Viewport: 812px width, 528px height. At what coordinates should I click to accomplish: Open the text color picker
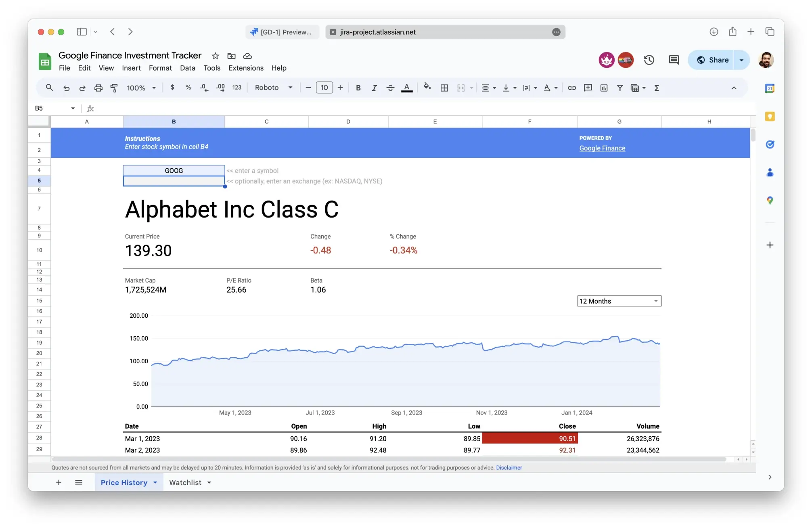[407, 88]
